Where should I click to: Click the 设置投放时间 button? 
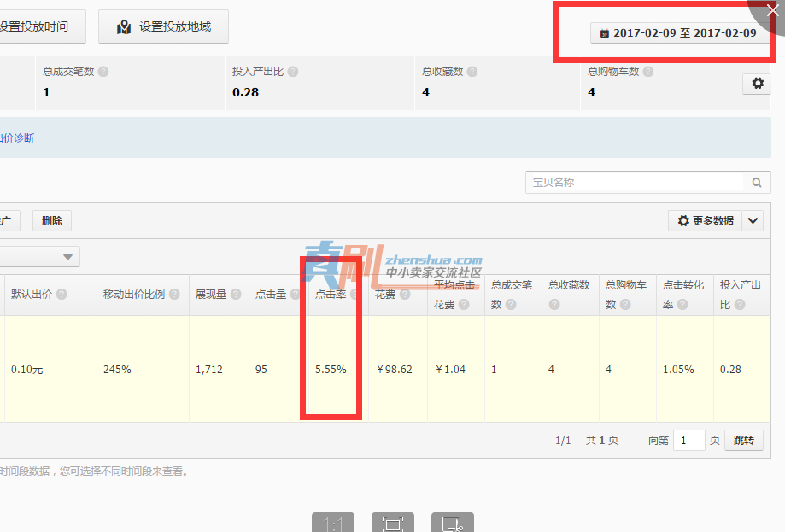[x=42, y=26]
